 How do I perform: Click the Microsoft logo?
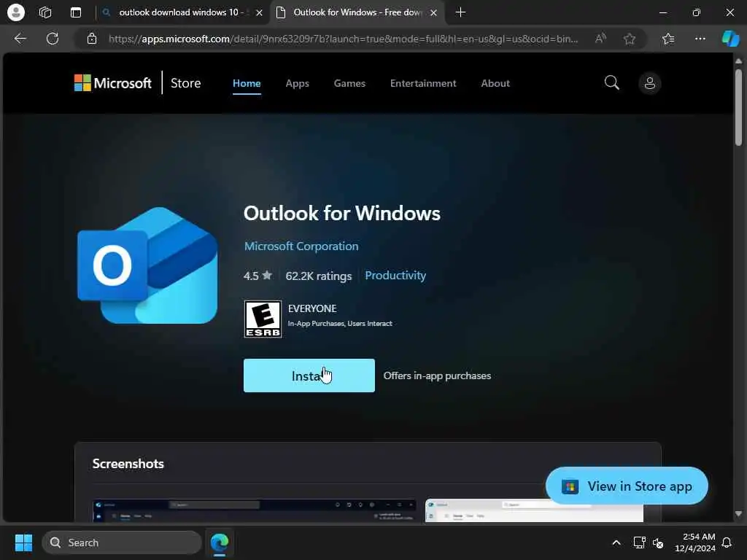112,83
